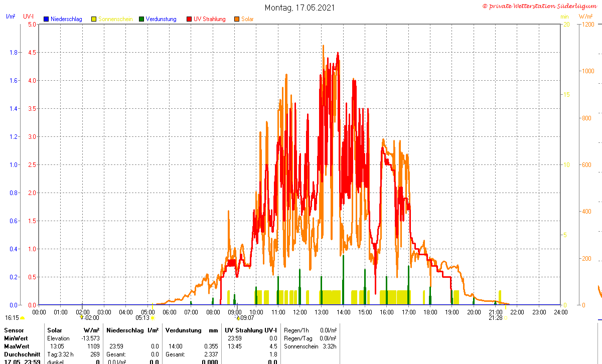
Task: Click the green Verdunstung legend square
Action: coord(141,19)
